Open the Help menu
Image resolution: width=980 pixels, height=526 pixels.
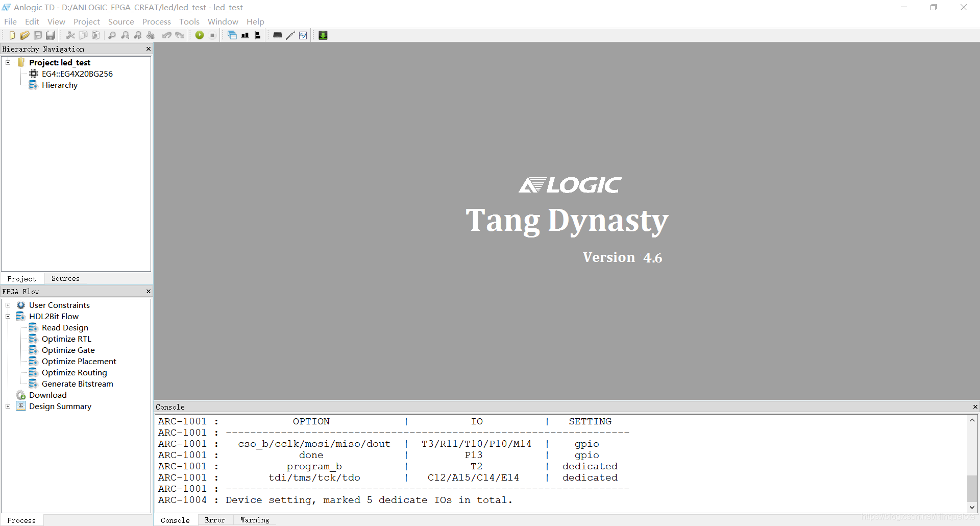[255, 21]
